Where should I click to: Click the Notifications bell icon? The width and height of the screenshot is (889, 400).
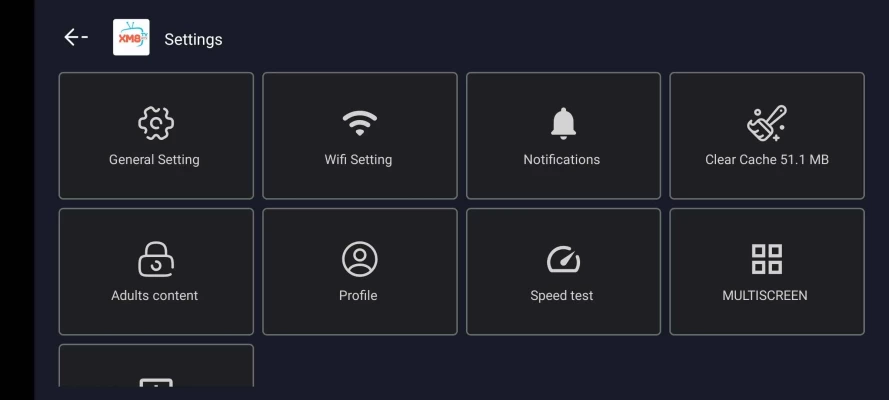point(563,123)
